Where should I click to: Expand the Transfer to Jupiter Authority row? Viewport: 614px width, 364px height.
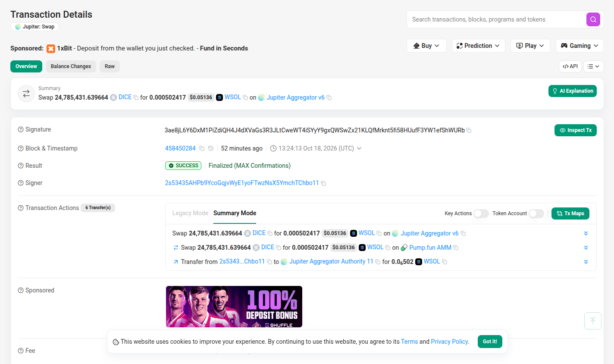click(586, 262)
